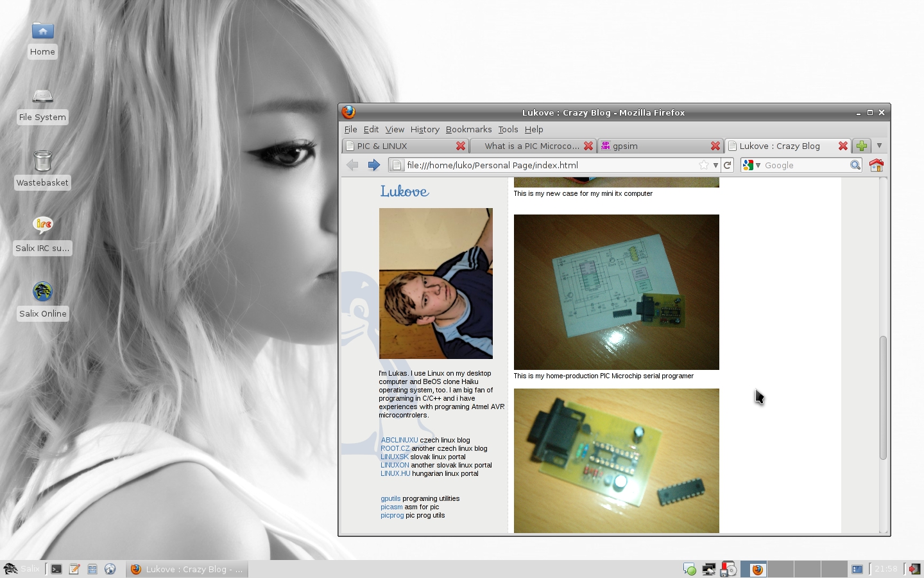This screenshot has width=924, height=578.
Task: Open the View menu
Action: [x=395, y=129]
